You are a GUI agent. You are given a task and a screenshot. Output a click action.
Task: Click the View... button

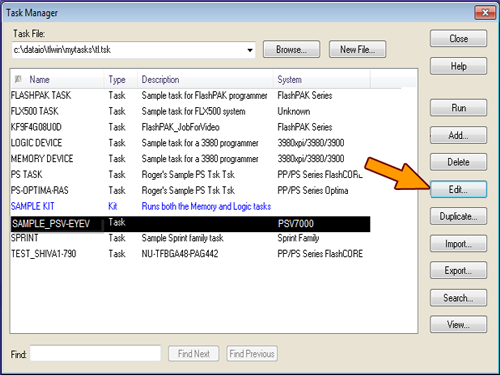(x=458, y=324)
